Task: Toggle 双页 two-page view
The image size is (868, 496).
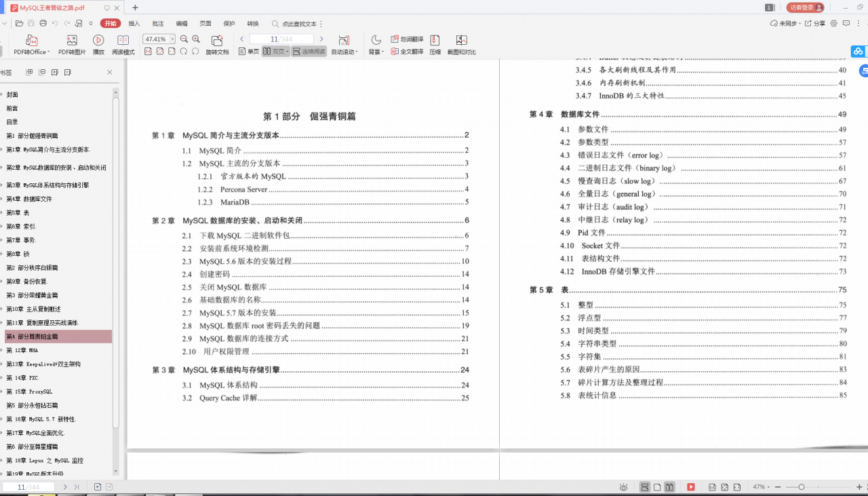Action: (275, 52)
